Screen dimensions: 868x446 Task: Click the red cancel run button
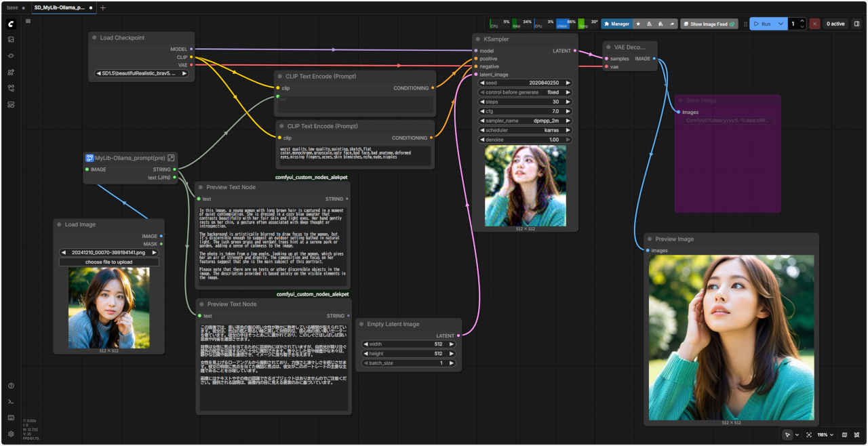[x=814, y=24]
